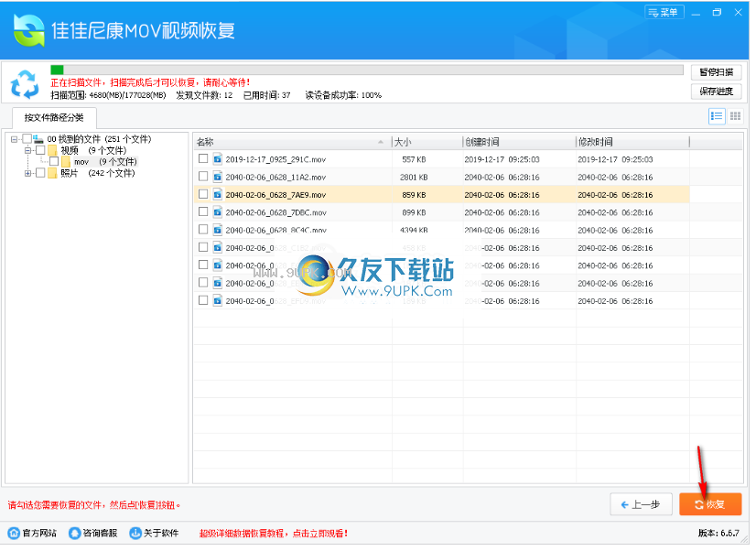Click the 保存进度 button

click(x=716, y=92)
